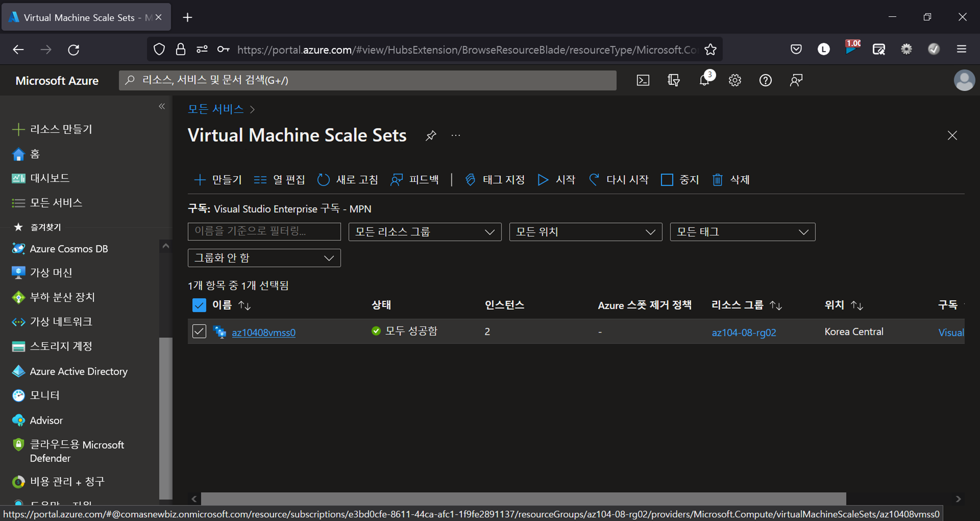Open user account avatar
This screenshot has width=980, height=521.
(x=964, y=80)
